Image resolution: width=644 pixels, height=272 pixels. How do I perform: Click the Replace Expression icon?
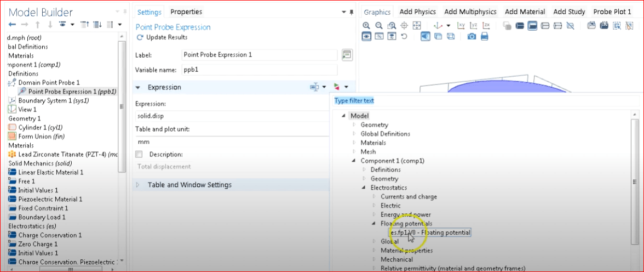point(337,87)
